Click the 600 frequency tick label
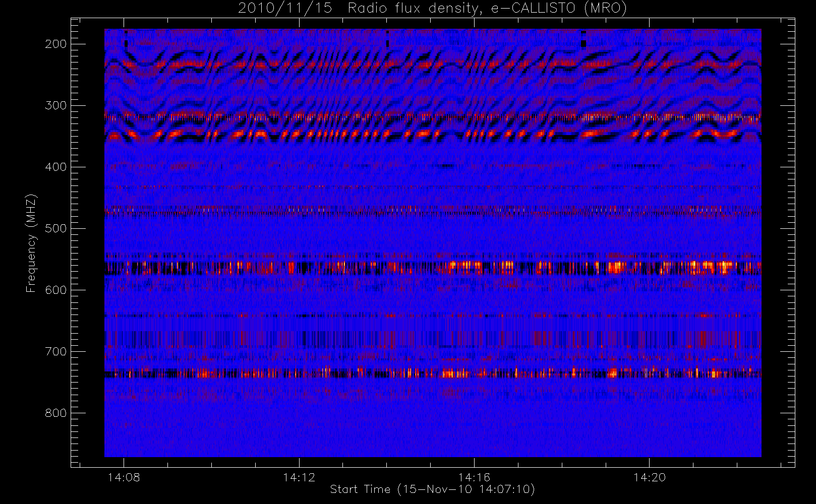816x504 pixels. 56,290
